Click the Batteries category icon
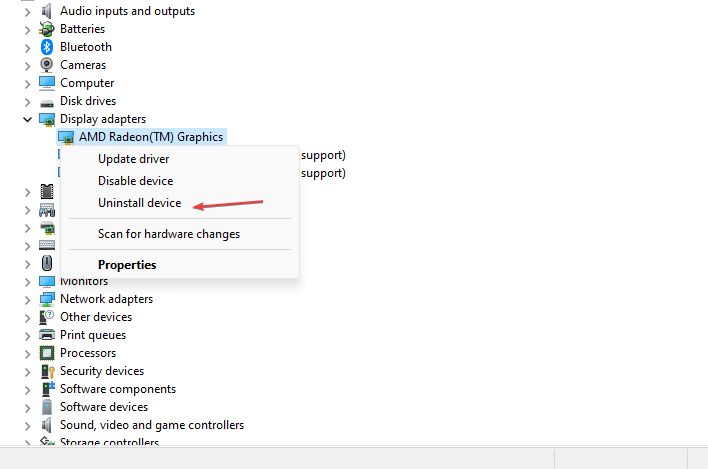Image resolution: width=708 pixels, height=469 pixels. [x=47, y=29]
